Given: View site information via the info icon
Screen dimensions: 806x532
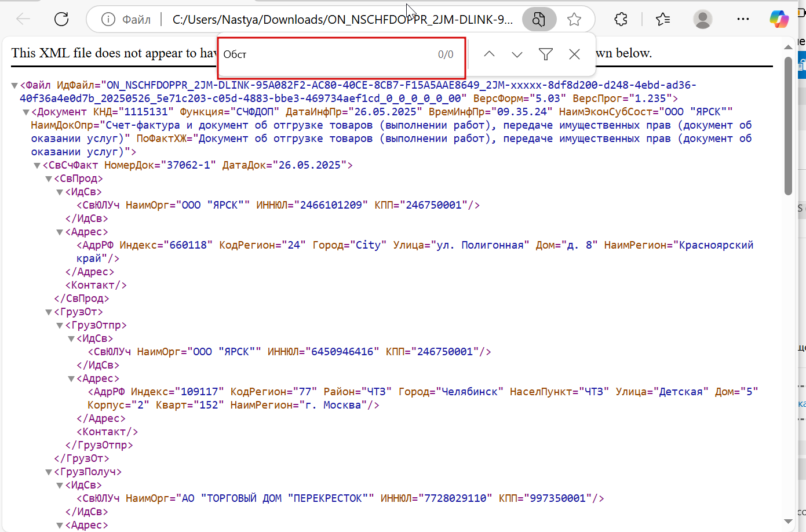Looking at the screenshot, I should [x=108, y=20].
